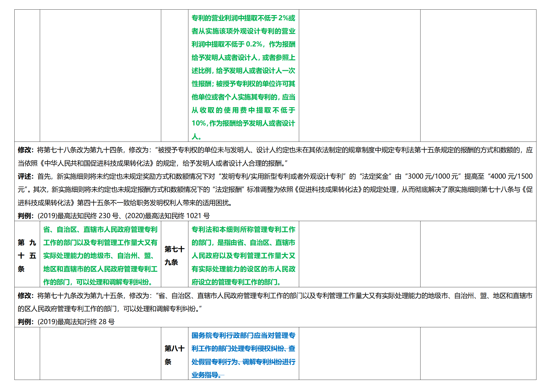
Task: Click '修改：将第七十八条改为第九十四条' line
Action: pyautogui.click(x=275, y=150)
